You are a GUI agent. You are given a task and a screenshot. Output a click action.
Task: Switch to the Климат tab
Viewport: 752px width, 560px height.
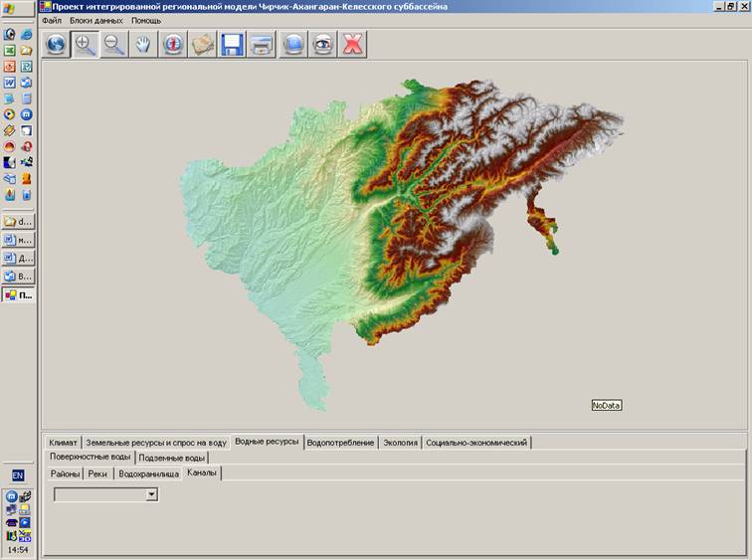click(x=63, y=442)
